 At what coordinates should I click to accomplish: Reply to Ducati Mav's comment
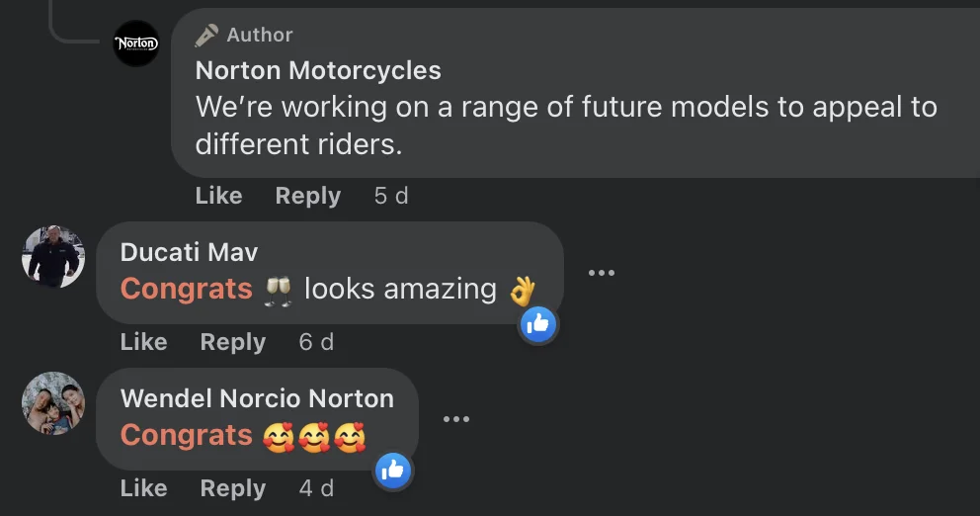232,342
